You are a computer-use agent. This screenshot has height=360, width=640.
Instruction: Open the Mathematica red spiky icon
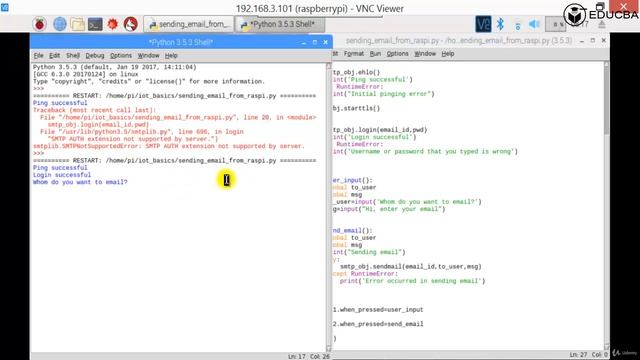(x=113, y=24)
